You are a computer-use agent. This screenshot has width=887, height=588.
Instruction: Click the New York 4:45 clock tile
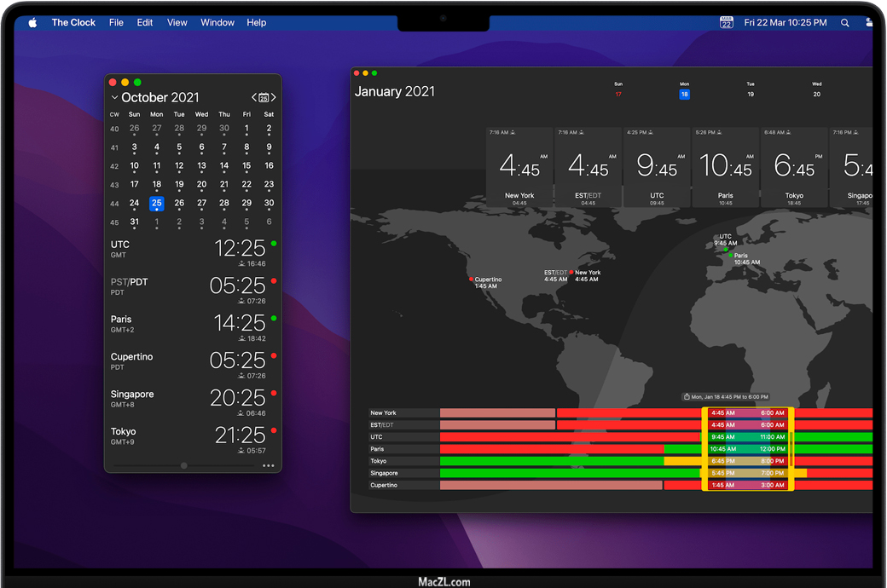click(519, 168)
